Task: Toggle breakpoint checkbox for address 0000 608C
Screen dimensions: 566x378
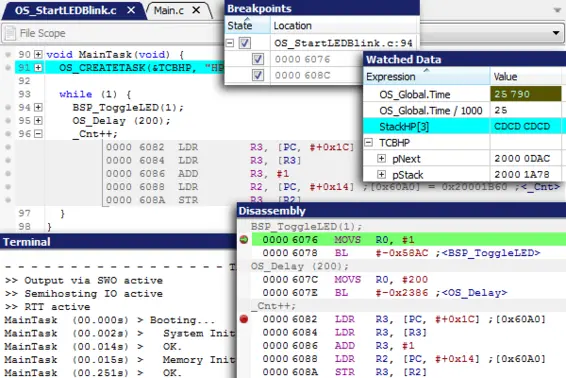Action: (257, 75)
